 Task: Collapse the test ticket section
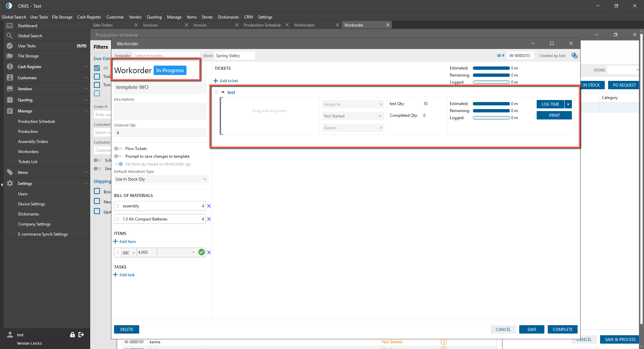click(x=223, y=92)
